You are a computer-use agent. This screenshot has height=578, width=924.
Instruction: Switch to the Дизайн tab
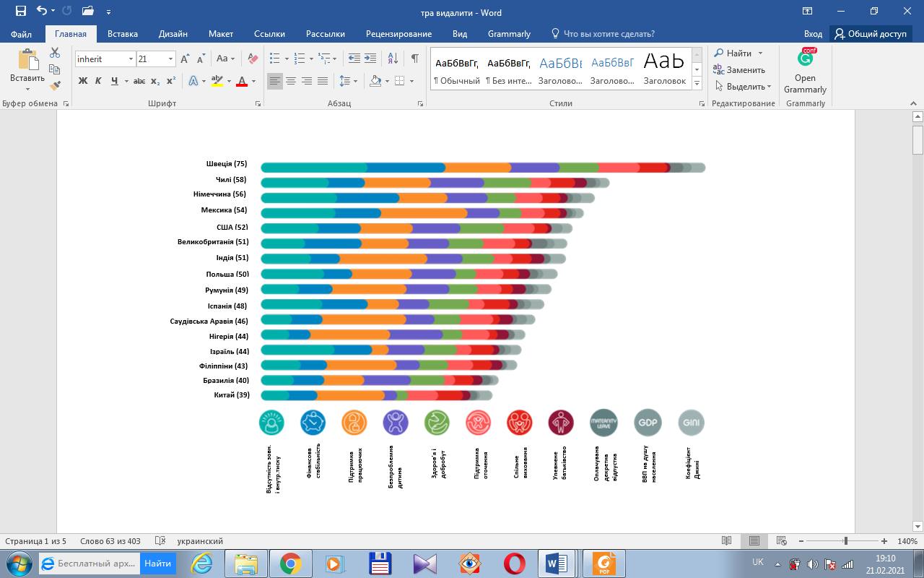pos(173,34)
